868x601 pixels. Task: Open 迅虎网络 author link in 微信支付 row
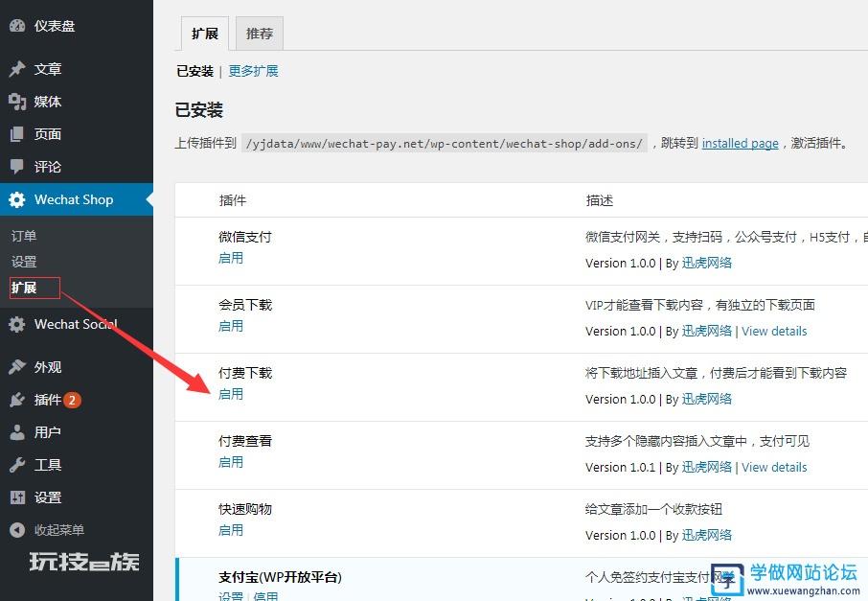coord(707,263)
